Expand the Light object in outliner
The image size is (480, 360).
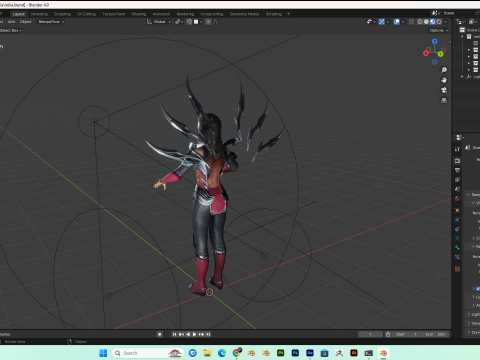coord(462,77)
